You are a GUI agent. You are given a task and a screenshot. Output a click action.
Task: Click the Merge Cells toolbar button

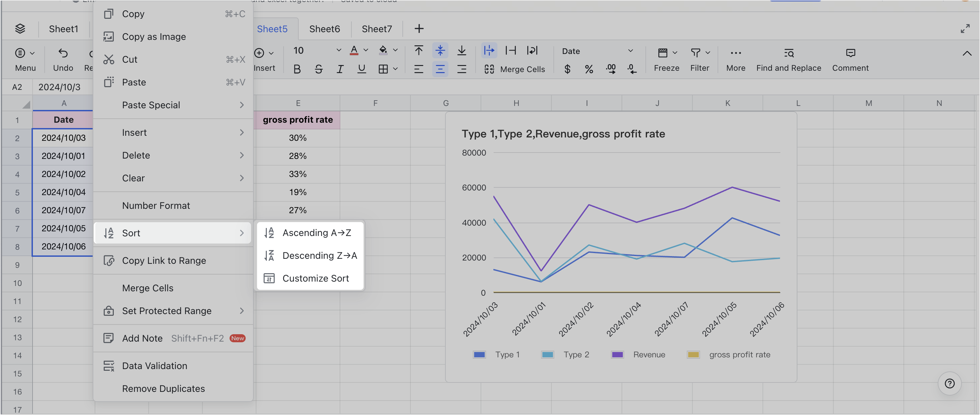(x=515, y=69)
